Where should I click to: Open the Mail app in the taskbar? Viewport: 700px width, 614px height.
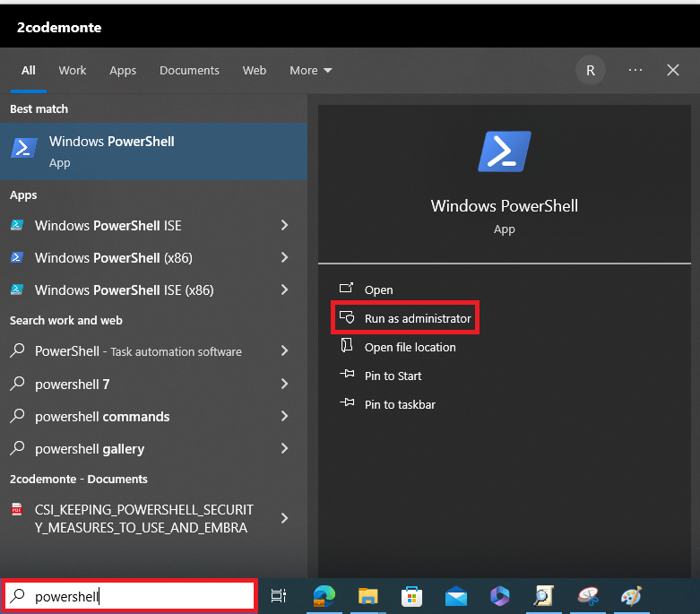click(x=456, y=595)
